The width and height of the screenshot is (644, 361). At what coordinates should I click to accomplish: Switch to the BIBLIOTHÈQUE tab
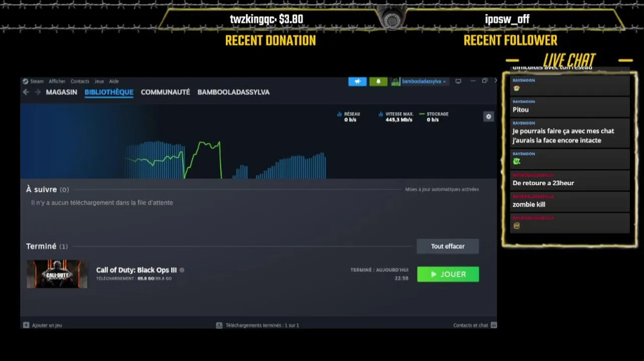[x=109, y=92]
